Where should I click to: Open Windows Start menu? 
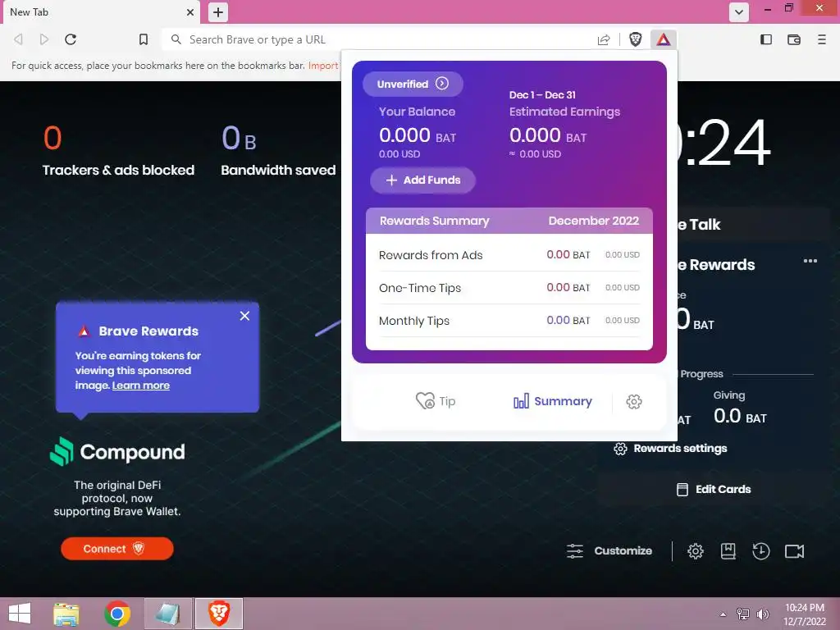pos(20,614)
